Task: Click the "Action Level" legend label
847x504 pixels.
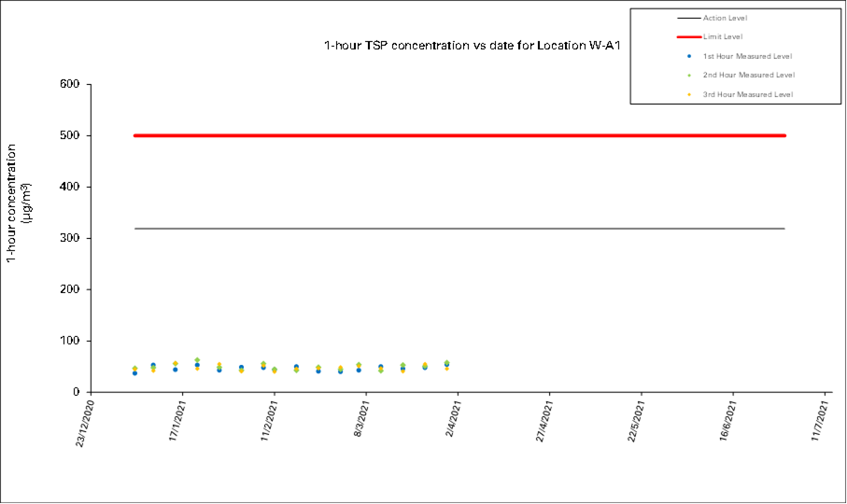Action: coord(725,18)
